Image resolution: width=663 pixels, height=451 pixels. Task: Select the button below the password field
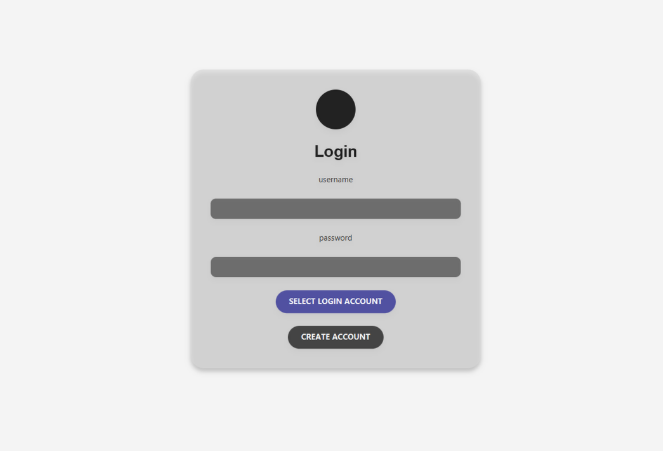coord(335,301)
